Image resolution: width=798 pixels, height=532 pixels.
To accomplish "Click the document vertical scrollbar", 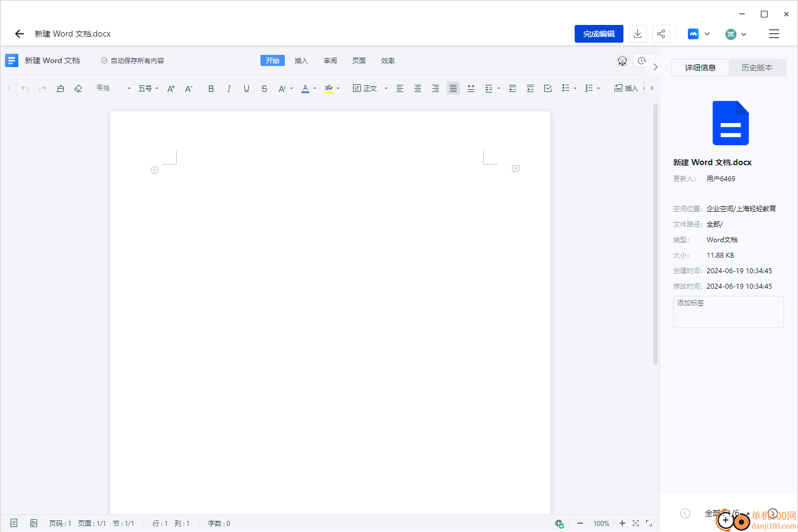I will [x=656, y=234].
